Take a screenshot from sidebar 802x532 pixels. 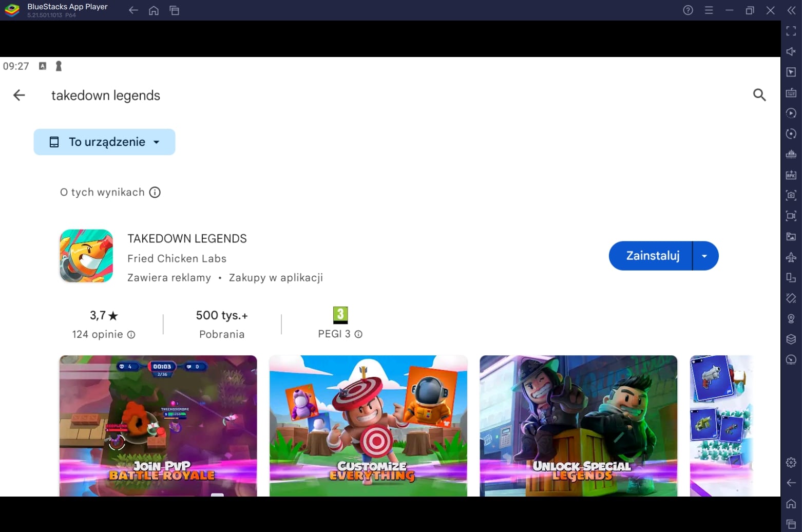coord(791,195)
